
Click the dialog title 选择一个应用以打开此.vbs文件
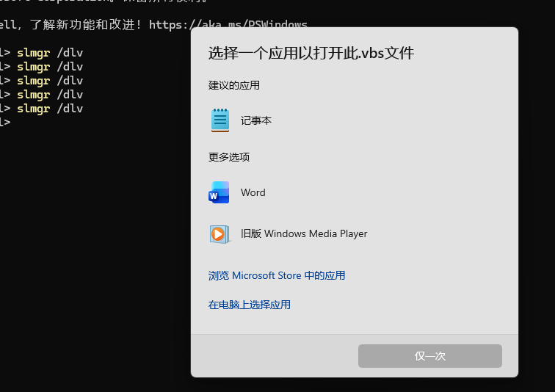[x=311, y=53]
